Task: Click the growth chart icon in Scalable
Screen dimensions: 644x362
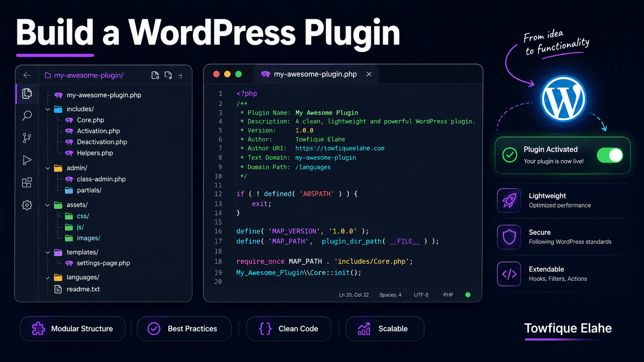Action: (x=364, y=329)
